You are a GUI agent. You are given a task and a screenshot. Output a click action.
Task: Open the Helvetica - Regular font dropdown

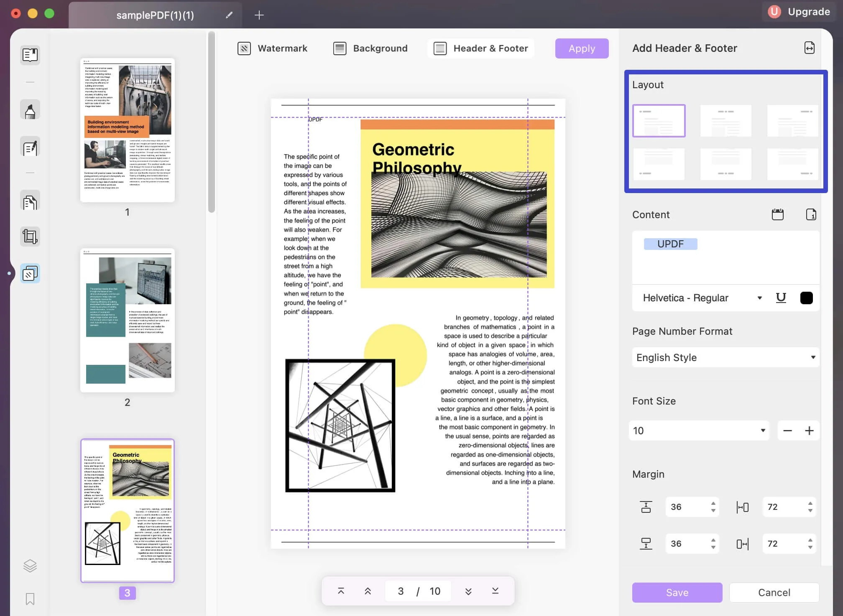(x=702, y=298)
